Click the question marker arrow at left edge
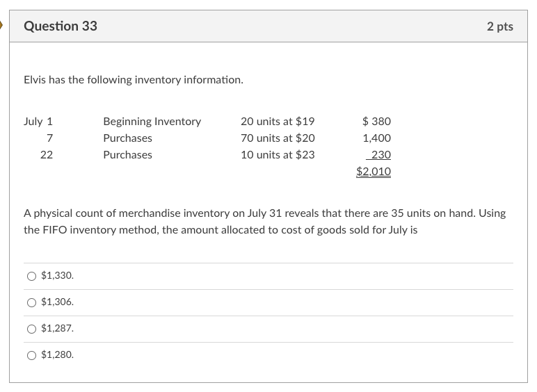The width and height of the screenshot is (537, 392). (2, 26)
